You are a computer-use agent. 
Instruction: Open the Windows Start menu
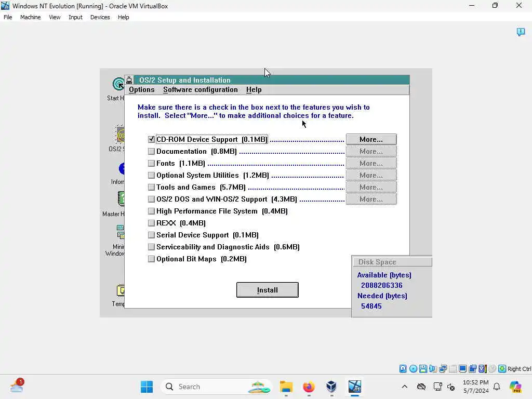pos(147,387)
